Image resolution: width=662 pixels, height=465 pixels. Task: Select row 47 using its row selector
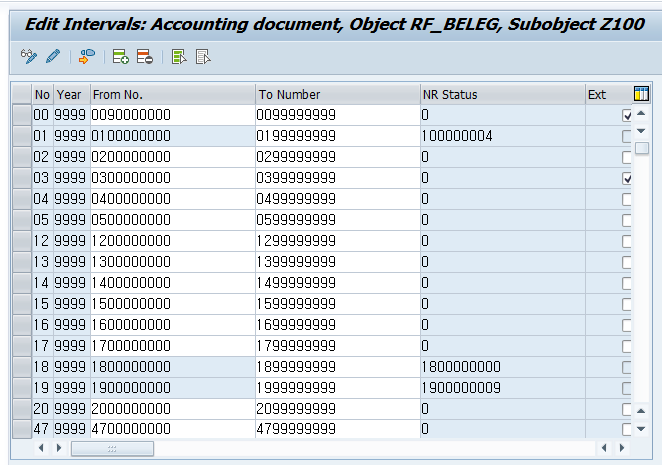point(22,430)
